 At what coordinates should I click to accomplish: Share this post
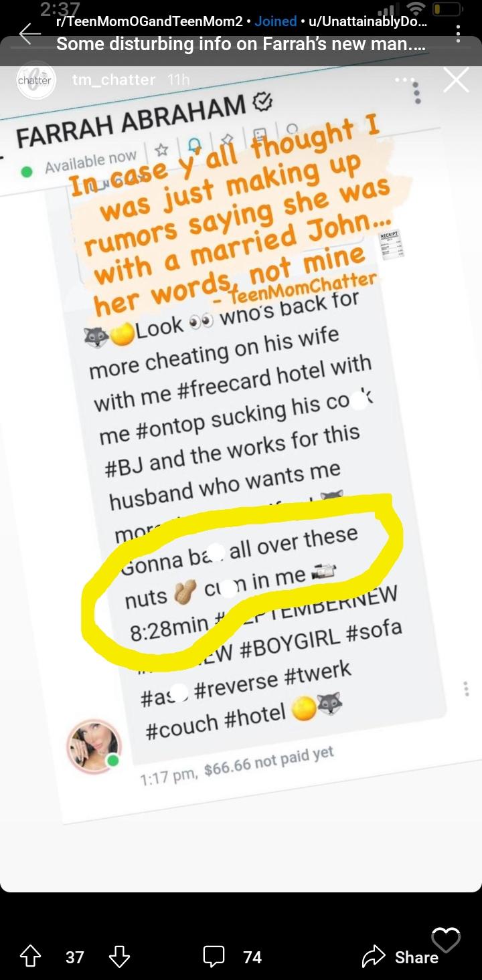[400, 957]
